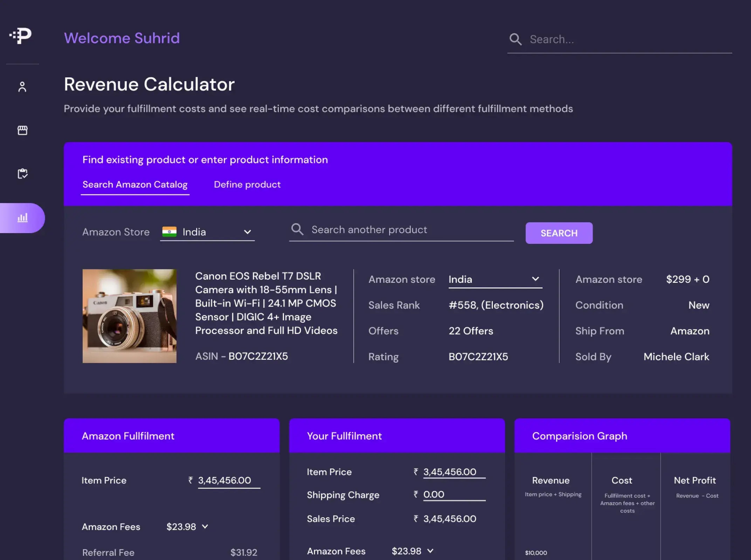
Task: Click the Revenue column heading in graph
Action: point(551,481)
